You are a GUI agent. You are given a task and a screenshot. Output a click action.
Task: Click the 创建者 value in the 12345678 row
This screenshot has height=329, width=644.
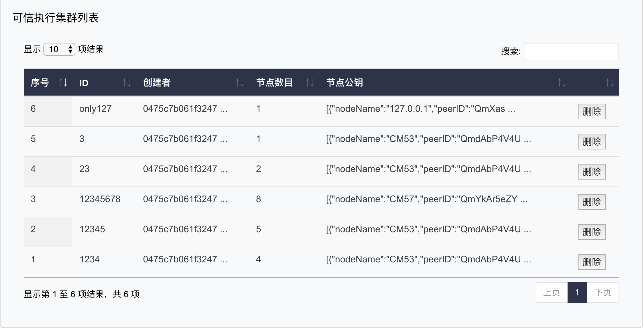185,199
